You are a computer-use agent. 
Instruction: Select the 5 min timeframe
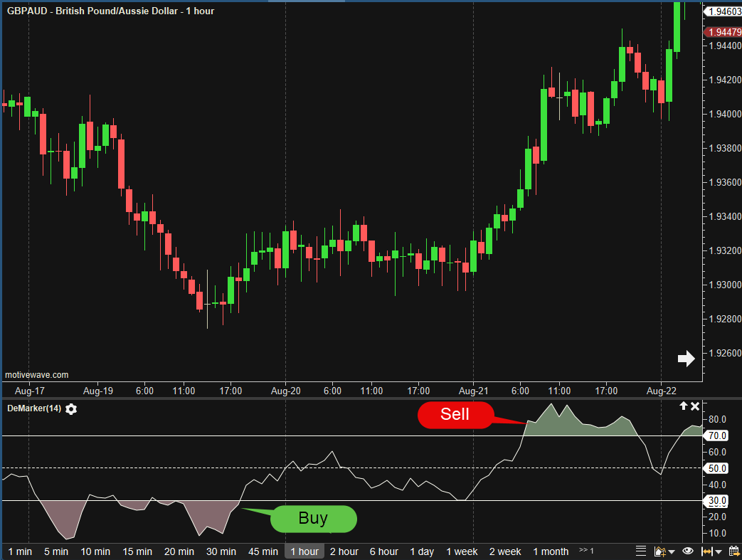(x=56, y=551)
